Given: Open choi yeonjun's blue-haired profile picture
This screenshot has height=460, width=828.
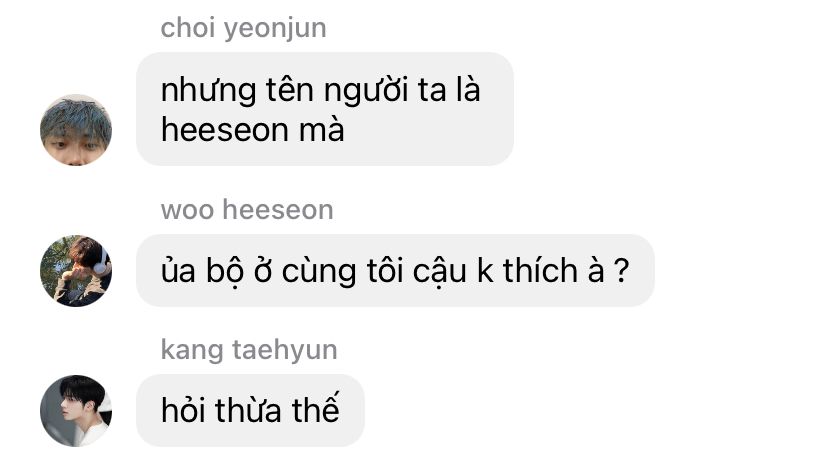Looking at the screenshot, I should pos(76,130).
